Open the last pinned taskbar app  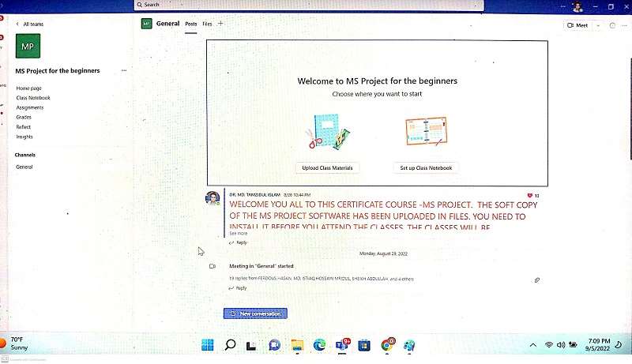click(x=409, y=346)
